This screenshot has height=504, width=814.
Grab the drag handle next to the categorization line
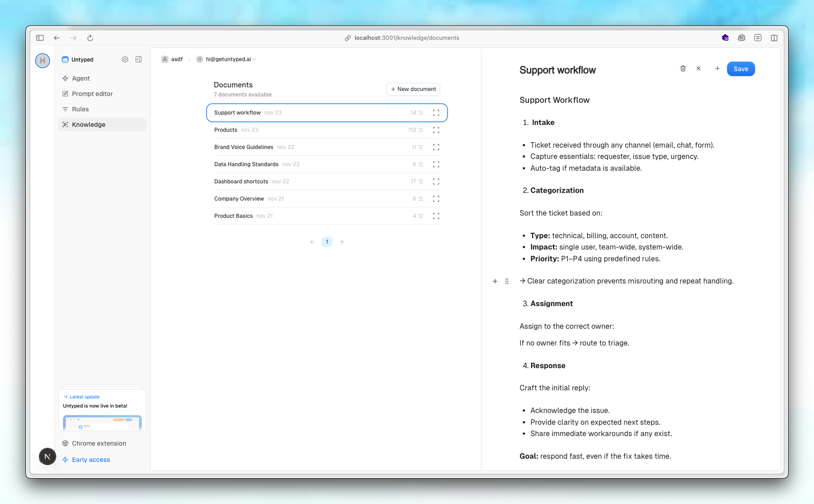[507, 281]
